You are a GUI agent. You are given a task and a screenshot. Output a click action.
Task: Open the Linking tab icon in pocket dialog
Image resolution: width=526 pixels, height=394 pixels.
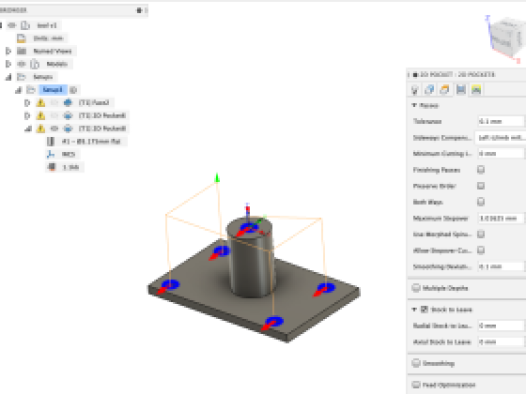476,90
